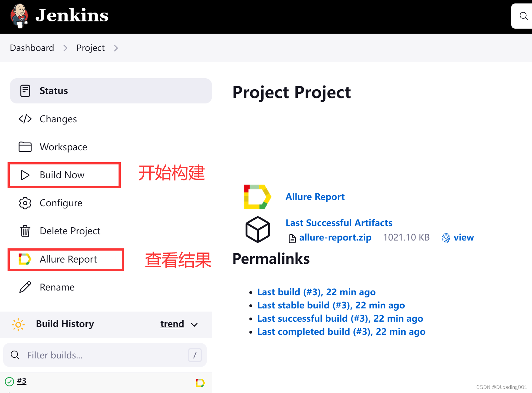The image size is (532, 393).
Task: Select the Project breadcrumb item
Action: [x=90, y=48]
